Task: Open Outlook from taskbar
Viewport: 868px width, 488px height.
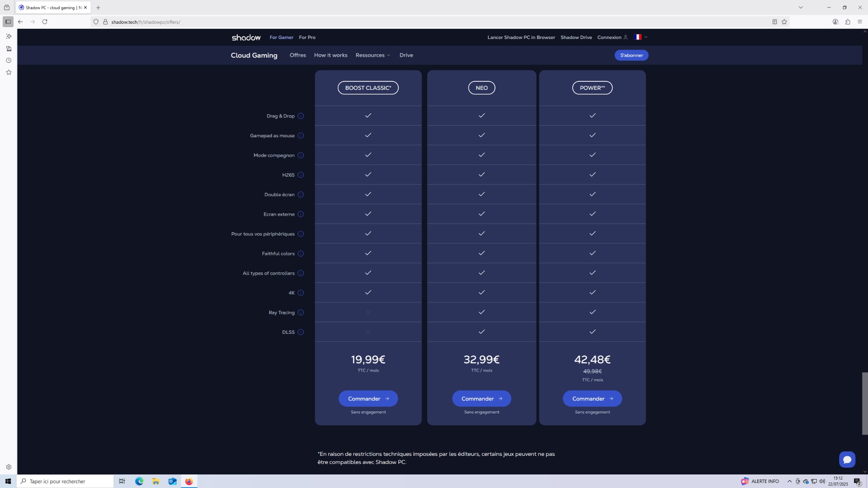Action: point(172,482)
